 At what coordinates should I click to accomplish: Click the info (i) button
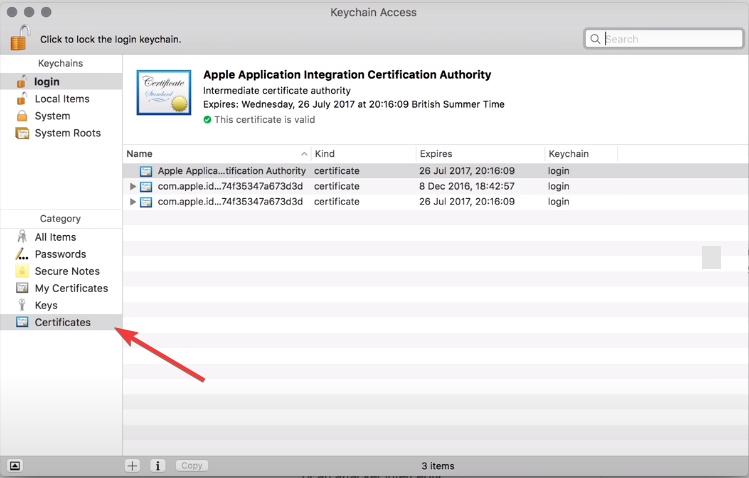coord(158,466)
